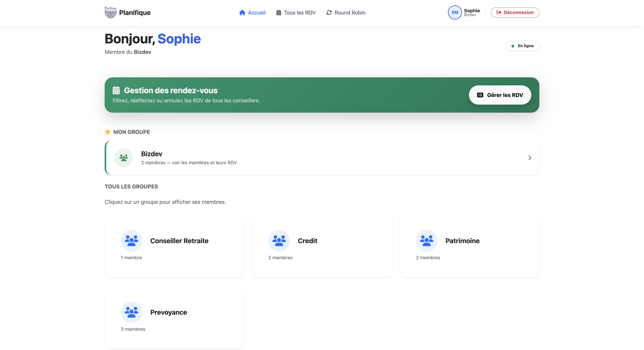Screen dimensions: 644x350
Task: Click the home icon beside Accueil
Action: coord(242,13)
